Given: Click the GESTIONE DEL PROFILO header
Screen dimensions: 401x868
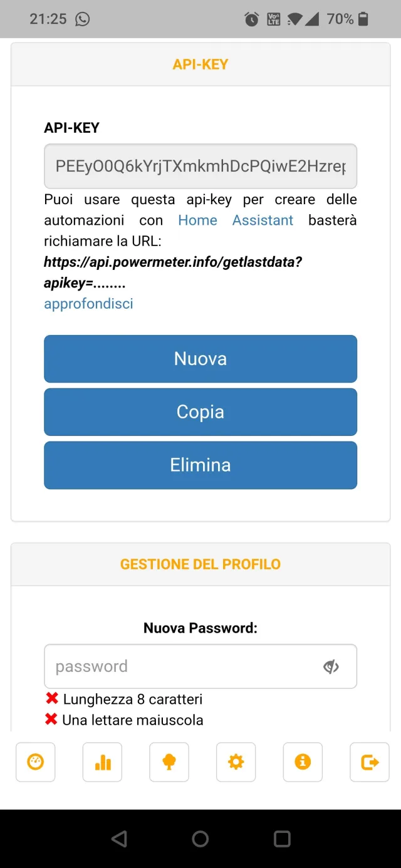Looking at the screenshot, I should pos(200,564).
